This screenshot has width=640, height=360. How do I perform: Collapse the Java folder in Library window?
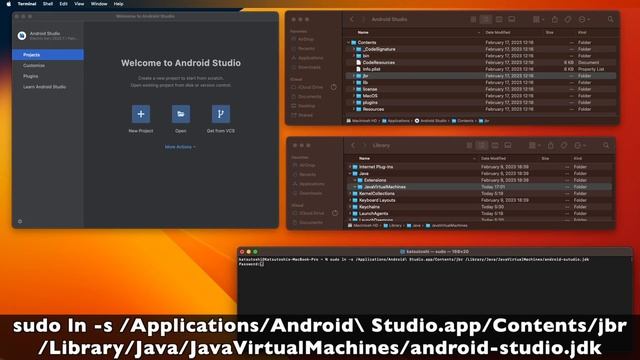point(350,173)
